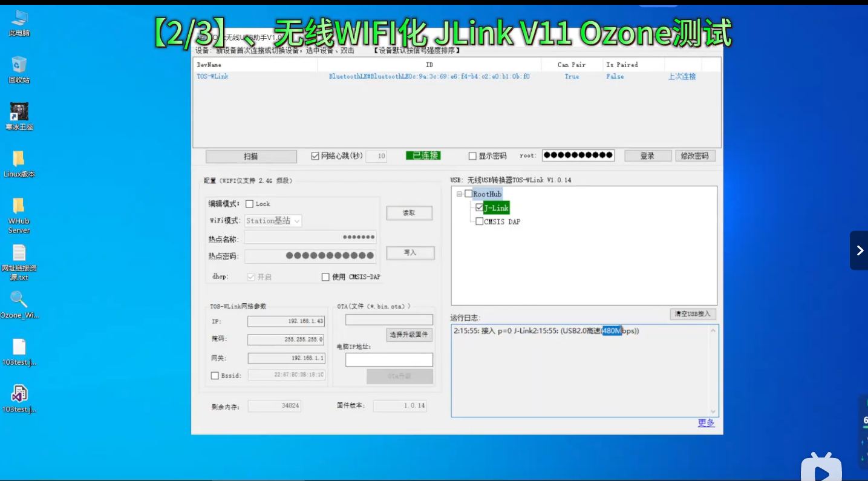Check the Bssid checkbox

point(215,376)
